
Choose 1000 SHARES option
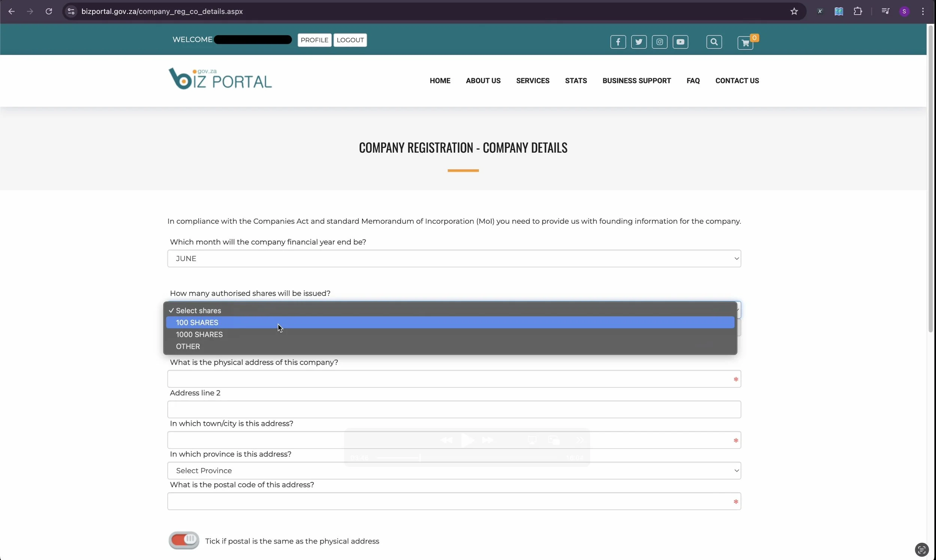(x=199, y=335)
